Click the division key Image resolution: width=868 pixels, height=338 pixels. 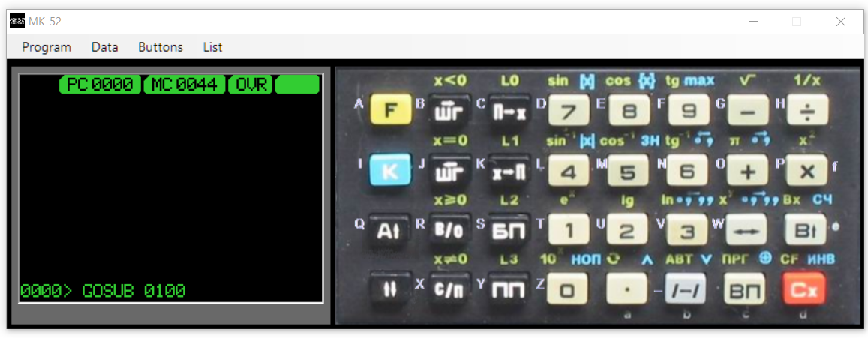pyautogui.click(x=808, y=110)
